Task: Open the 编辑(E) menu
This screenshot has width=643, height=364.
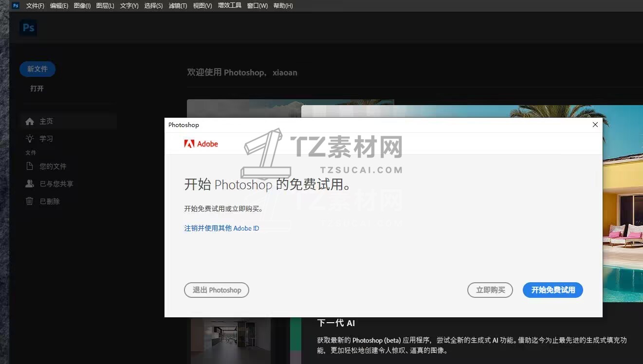Action: (59, 6)
